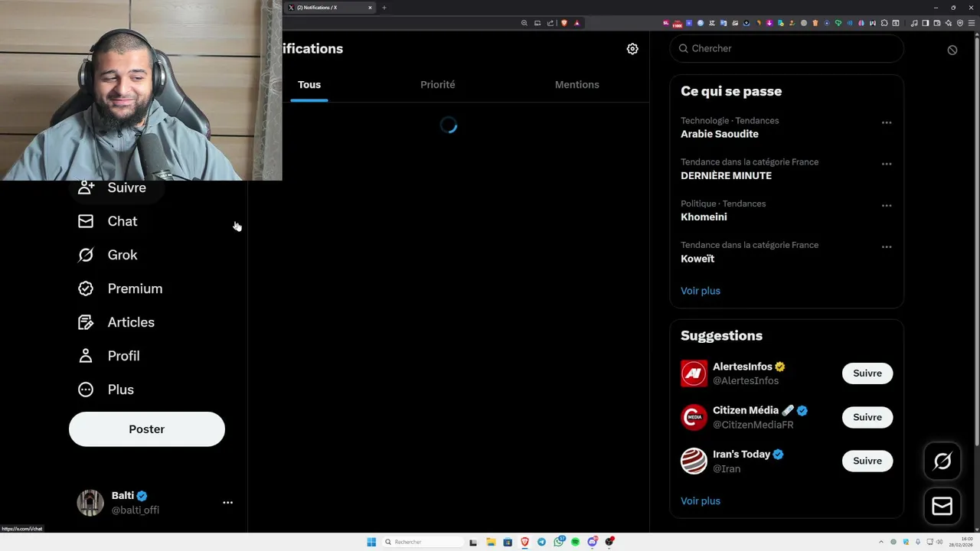The height and width of the screenshot is (551, 980).
Task: Click the zoom magnifier icon in the address bar
Action: tap(524, 23)
